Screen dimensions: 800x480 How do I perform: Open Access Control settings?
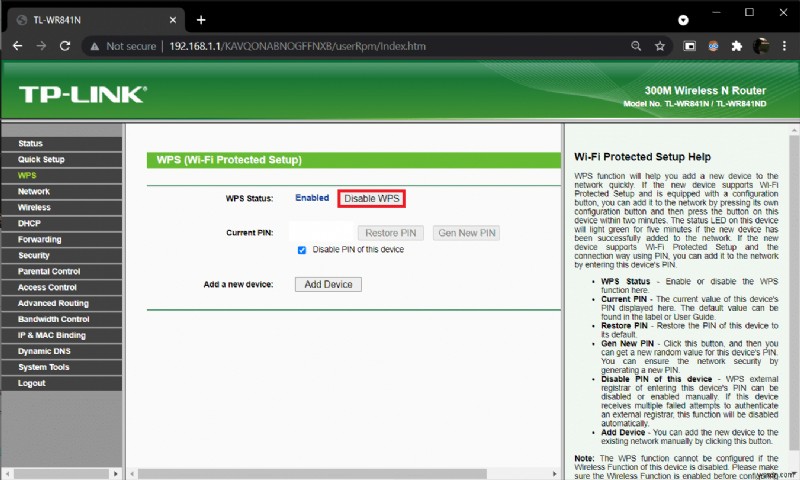62,287
